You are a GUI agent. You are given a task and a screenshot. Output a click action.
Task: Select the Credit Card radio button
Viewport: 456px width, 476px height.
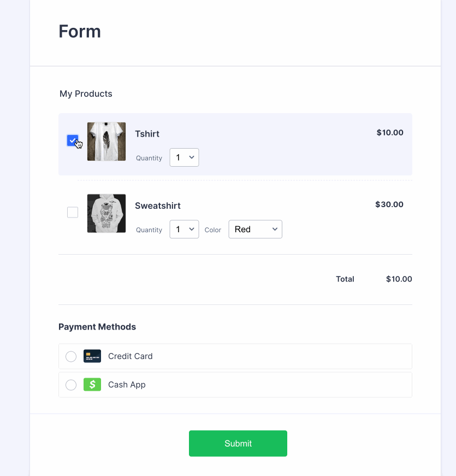coord(71,356)
